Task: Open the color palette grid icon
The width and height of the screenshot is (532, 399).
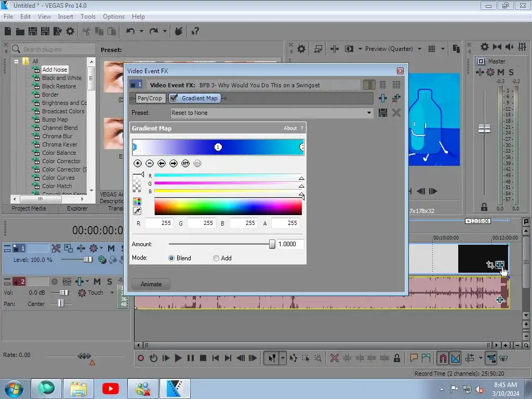Action: 137,202
